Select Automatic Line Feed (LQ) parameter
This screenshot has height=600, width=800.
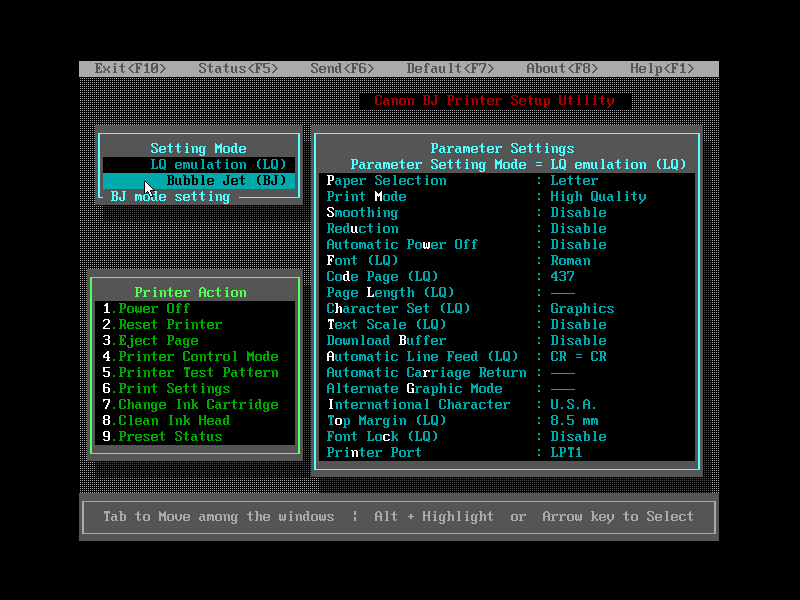click(x=507, y=356)
